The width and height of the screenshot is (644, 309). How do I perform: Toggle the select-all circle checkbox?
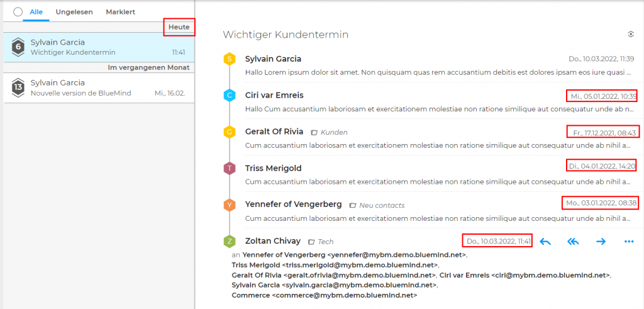click(18, 12)
